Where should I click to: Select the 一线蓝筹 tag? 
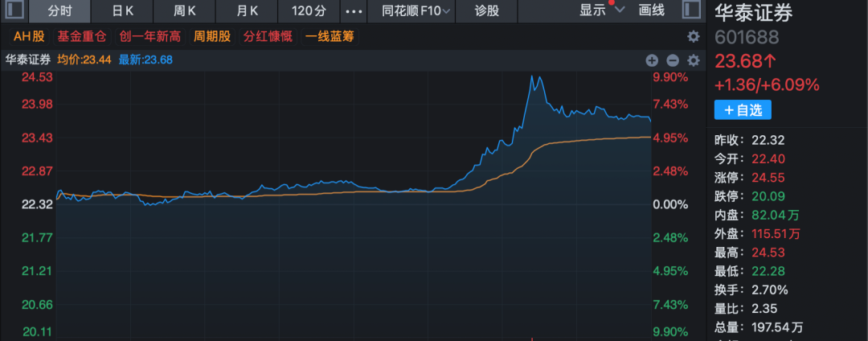[330, 36]
